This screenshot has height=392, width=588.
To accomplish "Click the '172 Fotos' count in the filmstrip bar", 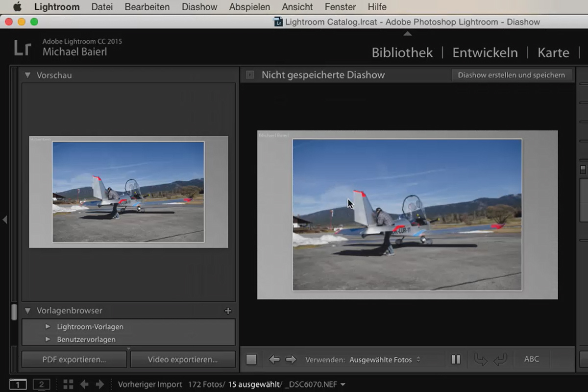I will 206,385.
